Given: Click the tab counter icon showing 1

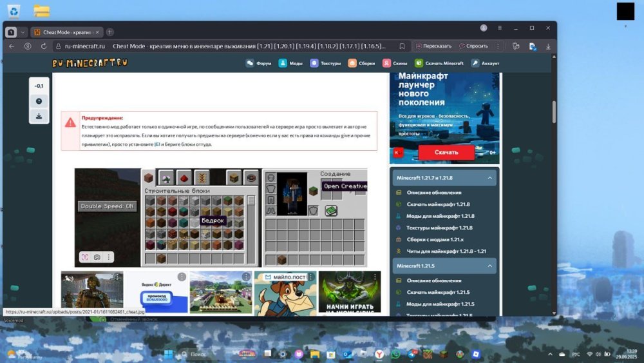Looking at the screenshot, I should [11, 32].
